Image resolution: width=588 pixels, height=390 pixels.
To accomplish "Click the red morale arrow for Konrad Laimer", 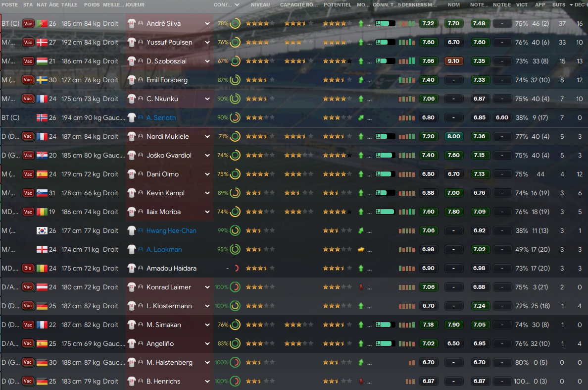I will tap(361, 287).
